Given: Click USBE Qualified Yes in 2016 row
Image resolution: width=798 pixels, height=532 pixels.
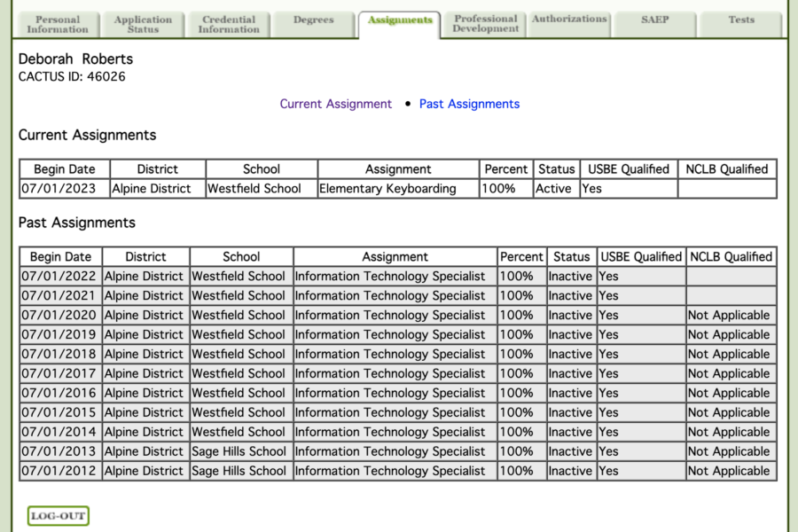Looking at the screenshot, I should click(641, 393).
